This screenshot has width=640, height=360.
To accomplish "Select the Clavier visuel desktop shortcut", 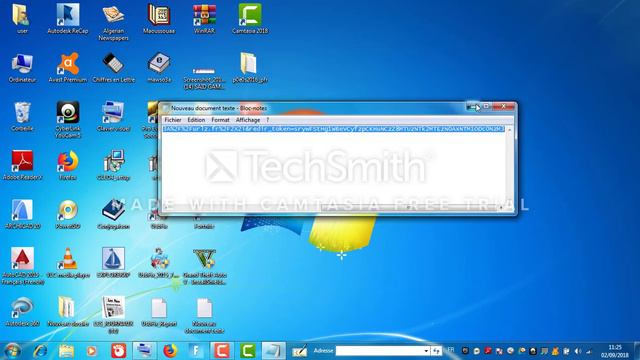I will tap(113, 117).
